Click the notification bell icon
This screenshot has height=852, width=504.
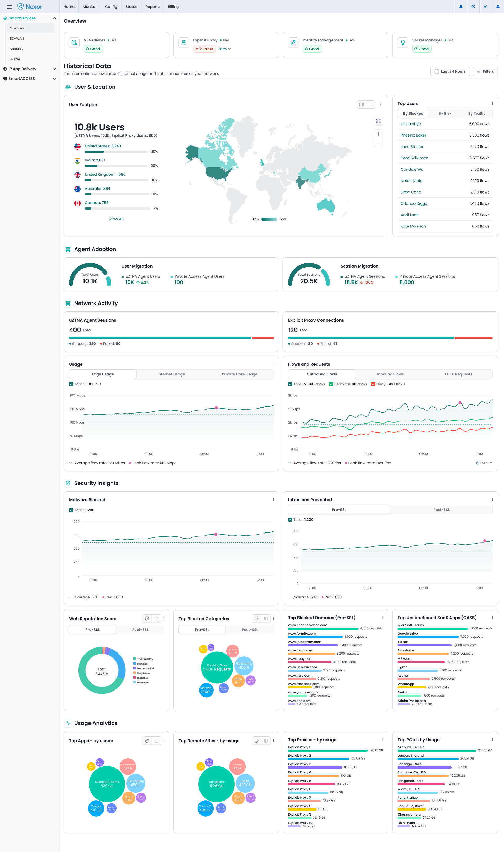click(460, 7)
